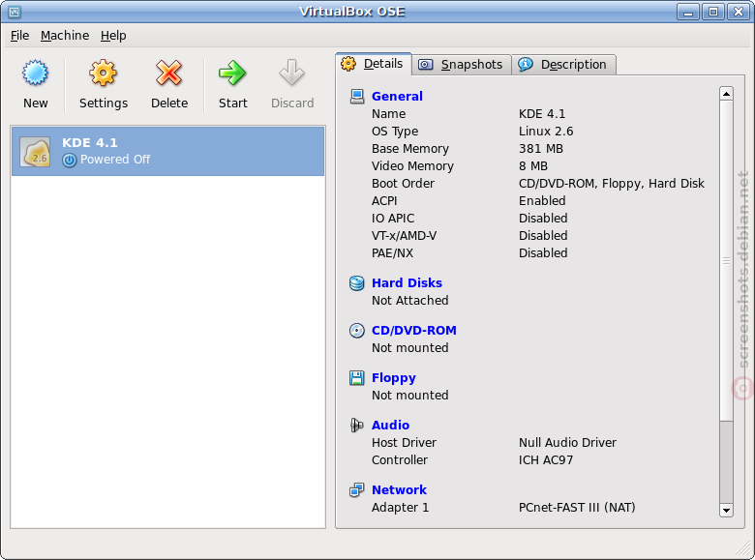Maximize the VirtualBox OSE window
Image resolution: width=755 pixels, height=560 pixels.
713,12
